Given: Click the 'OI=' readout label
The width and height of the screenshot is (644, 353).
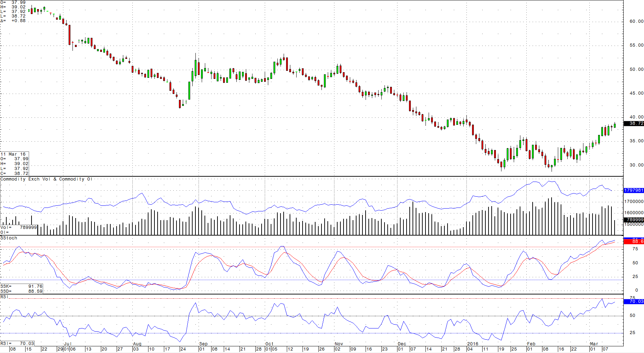Looking at the screenshot, I should click(x=5, y=232).
